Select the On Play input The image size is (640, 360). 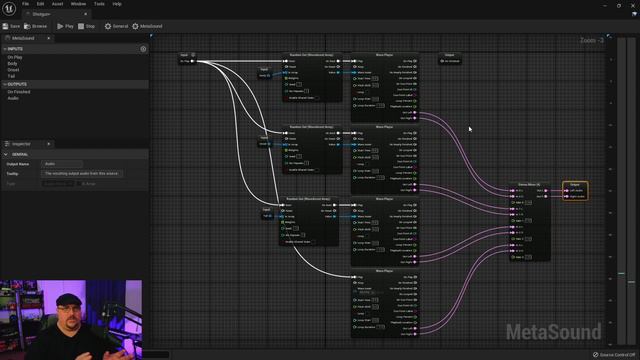pos(15,58)
